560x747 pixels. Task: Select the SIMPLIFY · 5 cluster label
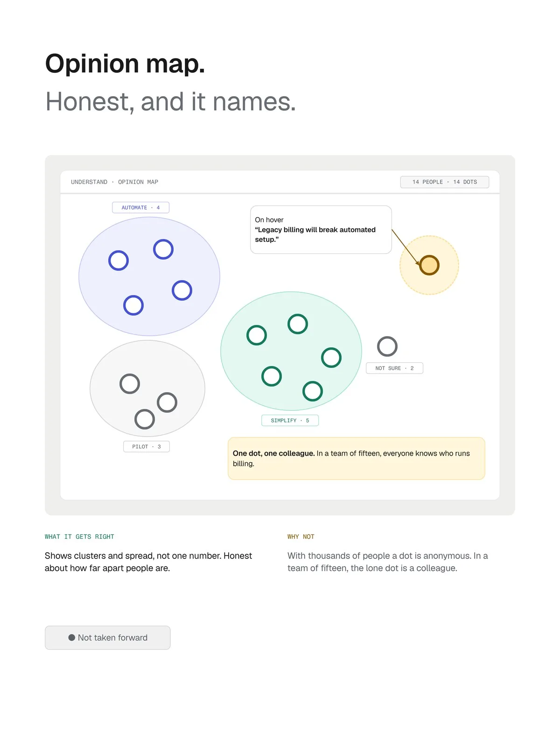(x=290, y=420)
